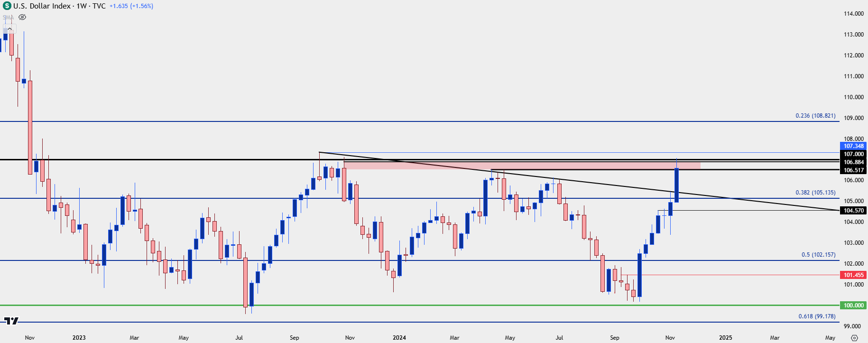Screen dimensions: 868x343
Task: Toggle SMA indicator visibility eye icon
Action: (x=22, y=17)
